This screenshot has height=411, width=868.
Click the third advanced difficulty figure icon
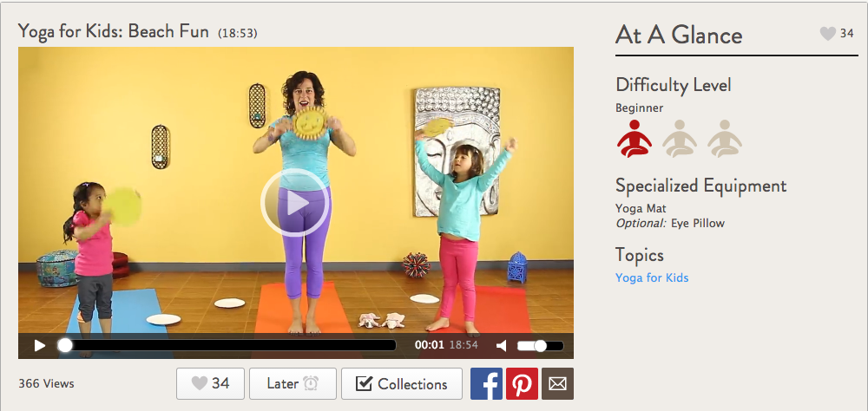coord(725,138)
